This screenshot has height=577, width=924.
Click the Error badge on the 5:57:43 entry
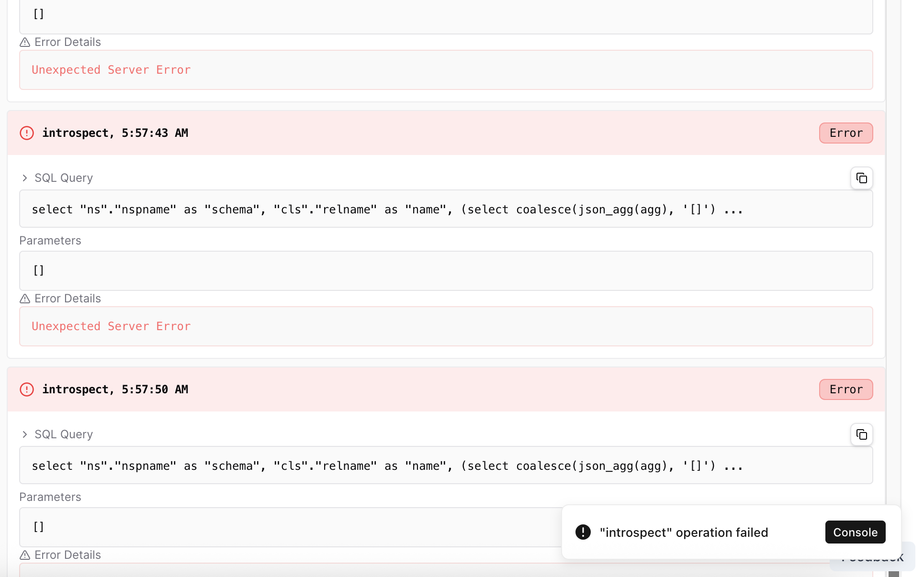pos(845,133)
